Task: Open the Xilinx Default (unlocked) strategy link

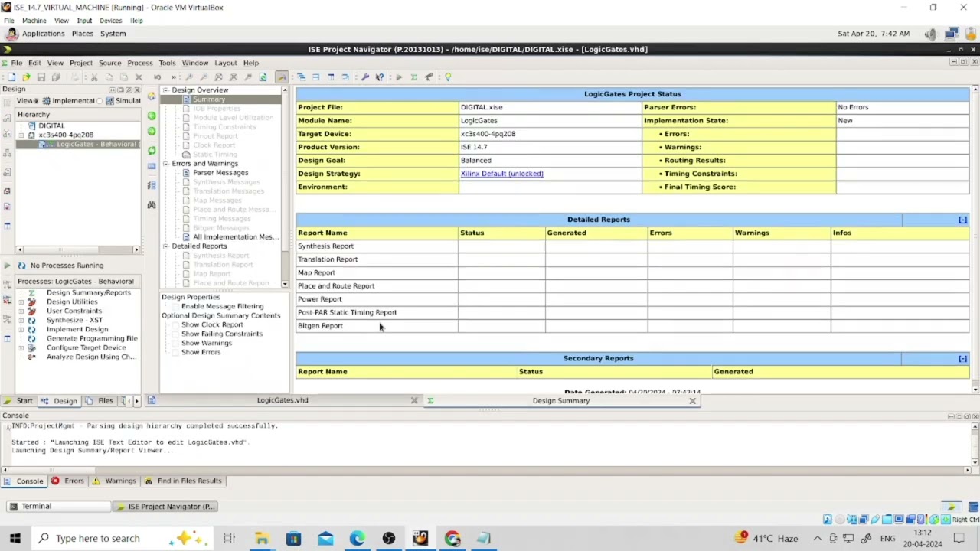Action: (x=502, y=174)
